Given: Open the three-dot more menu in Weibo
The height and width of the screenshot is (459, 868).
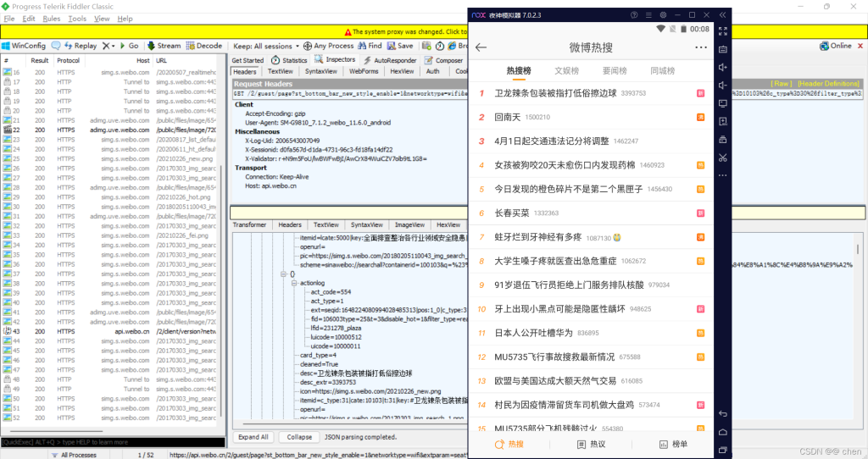Looking at the screenshot, I should [x=701, y=47].
